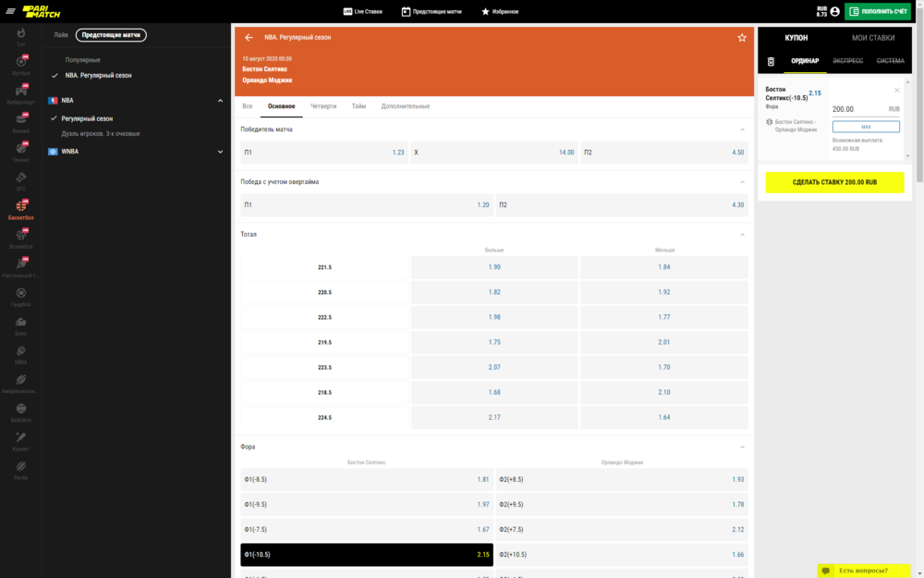Switch to the Купон tab
The height and width of the screenshot is (578, 924).
[x=796, y=38]
